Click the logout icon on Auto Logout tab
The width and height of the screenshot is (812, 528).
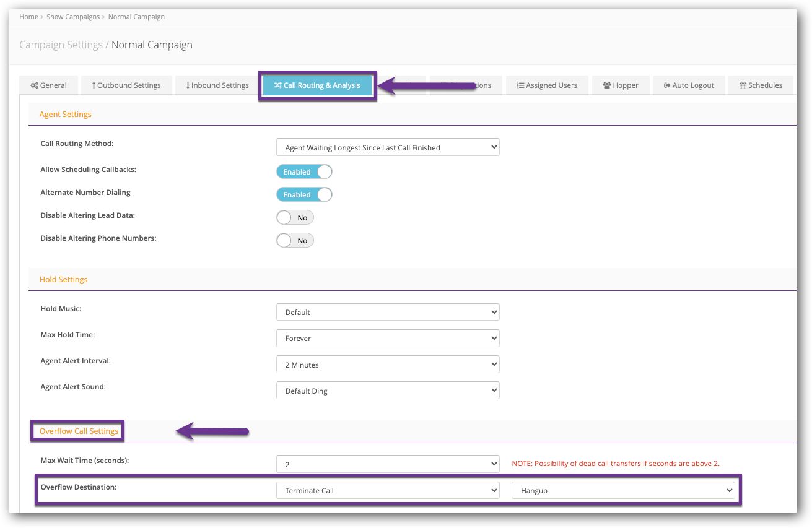666,85
